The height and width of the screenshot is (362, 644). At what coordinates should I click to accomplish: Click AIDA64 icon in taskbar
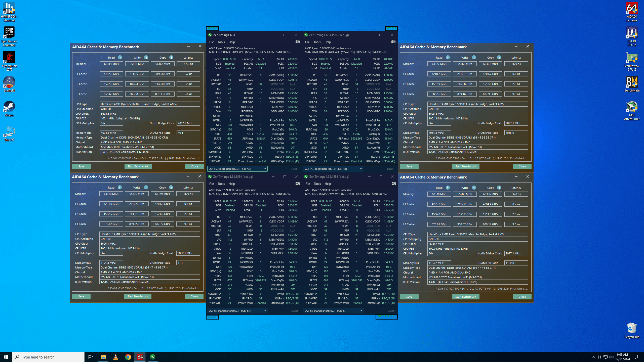[140, 357]
